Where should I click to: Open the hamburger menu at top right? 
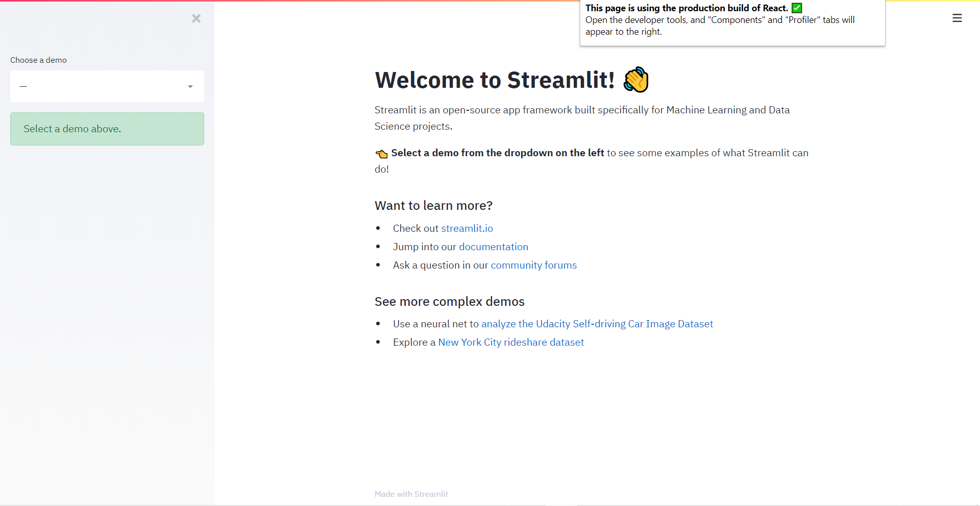pyautogui.click(x=957, y=18)
